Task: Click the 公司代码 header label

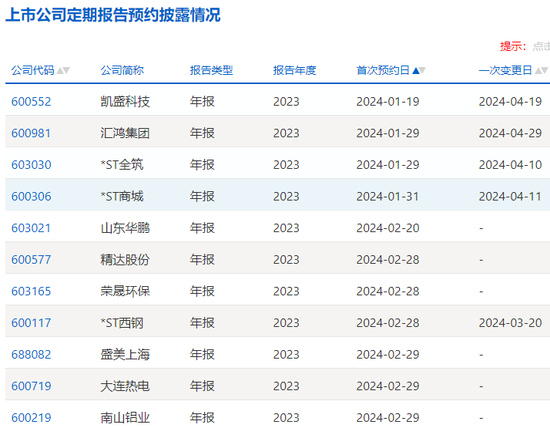Action: coord(33,71)
